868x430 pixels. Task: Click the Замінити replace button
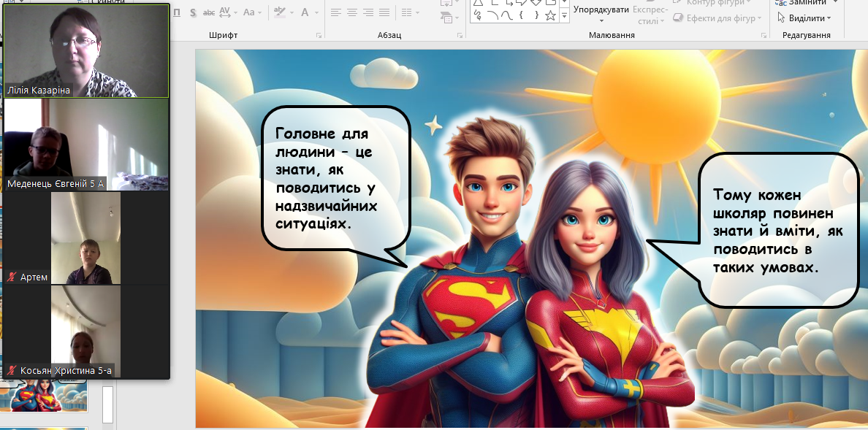[802, 3]
